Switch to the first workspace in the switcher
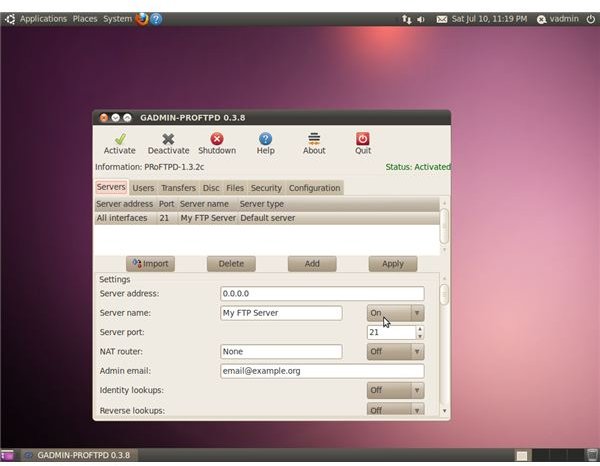 pyautogui.click(x=522, y=455)
